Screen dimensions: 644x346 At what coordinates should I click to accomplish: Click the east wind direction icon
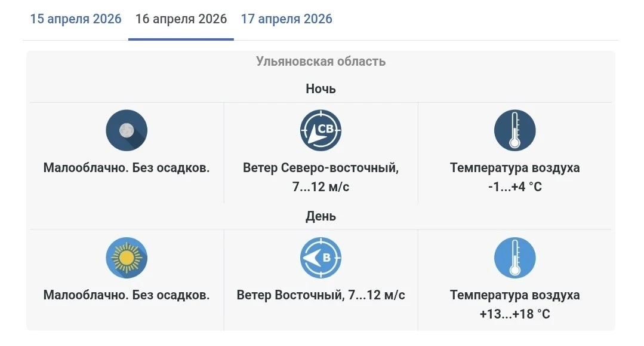tap(321, 258)
